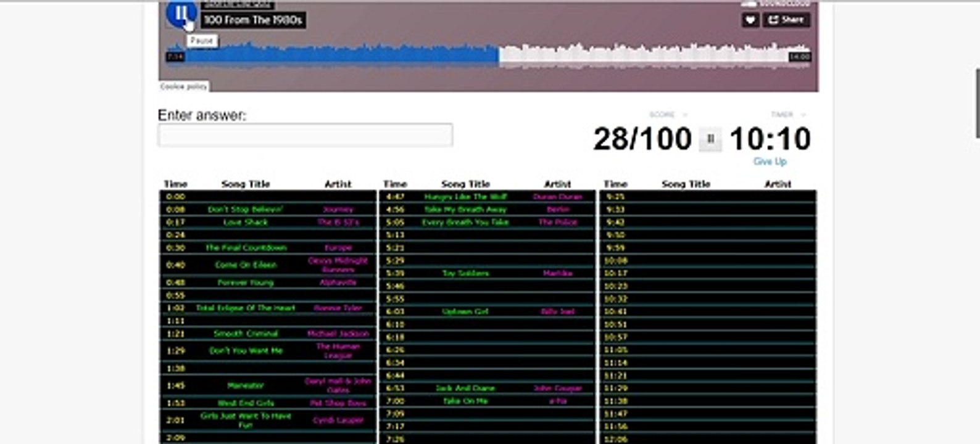Pause the quiz timer
This screenshot has width=980, height=444.
coord(710,139)
